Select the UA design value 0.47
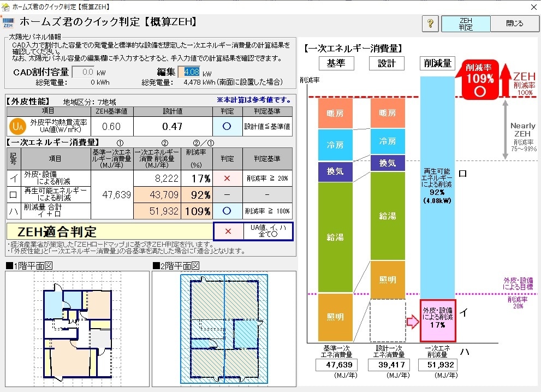The width and height of the screenshot is (541, 392). tap(173, 126)
